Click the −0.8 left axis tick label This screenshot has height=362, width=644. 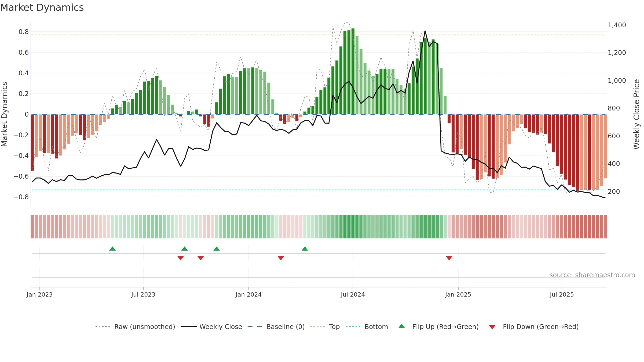click(21, 197)
